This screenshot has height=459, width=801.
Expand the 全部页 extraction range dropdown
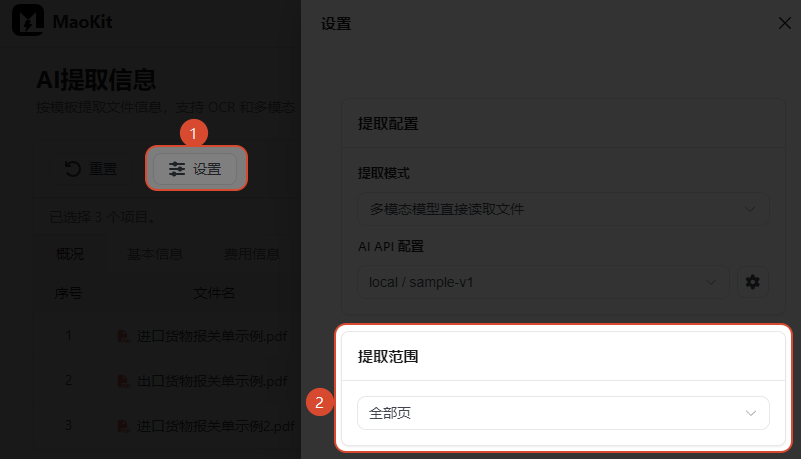(x=563, y=413)
